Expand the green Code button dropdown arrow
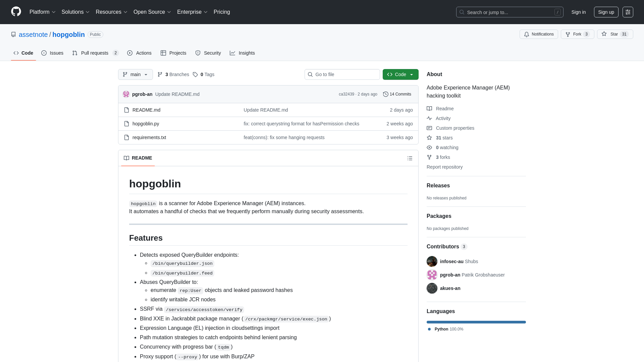Screen dimensions: 644x362 click(x=412, y=74)
